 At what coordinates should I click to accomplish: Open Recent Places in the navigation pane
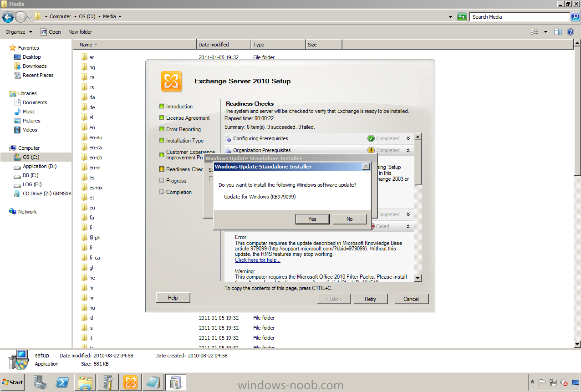[x=38, y=75]
